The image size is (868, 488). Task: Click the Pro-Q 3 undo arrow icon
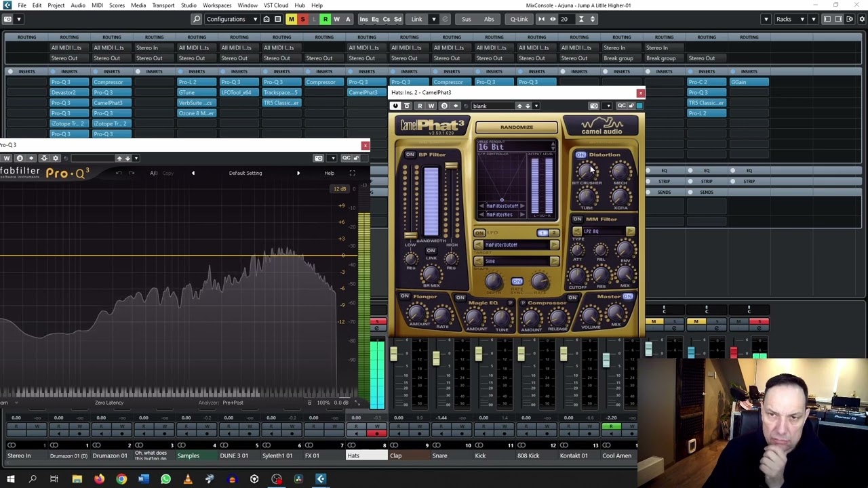119,173
